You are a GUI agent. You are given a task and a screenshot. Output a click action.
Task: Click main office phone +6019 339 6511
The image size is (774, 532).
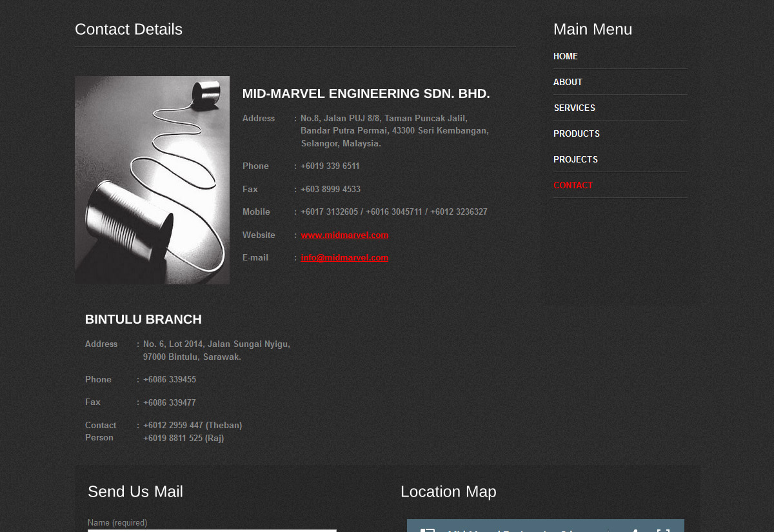[x=330, y=166]
